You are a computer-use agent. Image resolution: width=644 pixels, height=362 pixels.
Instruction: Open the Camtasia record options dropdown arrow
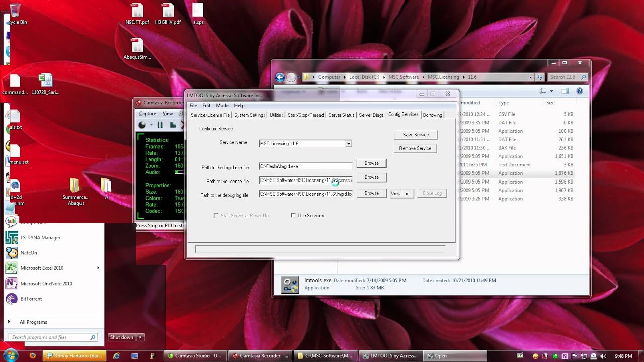coord(151,125)
